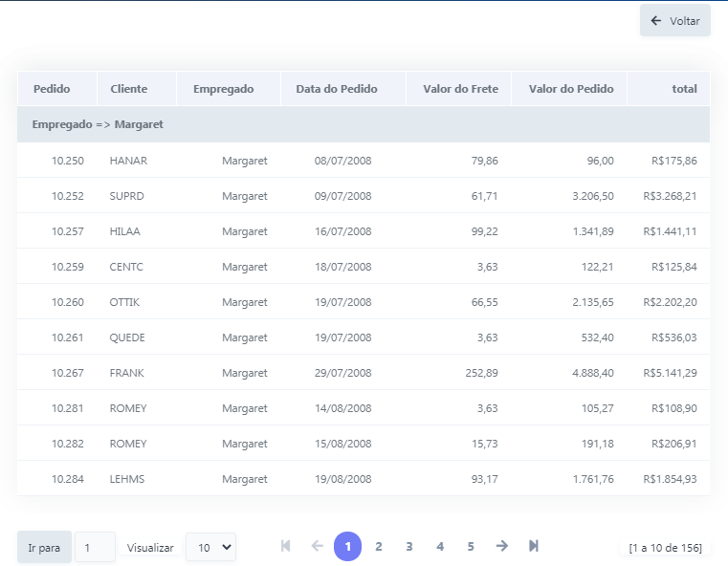Sort by Data do Pedido header
The image size is (728, 566).
click(337, 89)
